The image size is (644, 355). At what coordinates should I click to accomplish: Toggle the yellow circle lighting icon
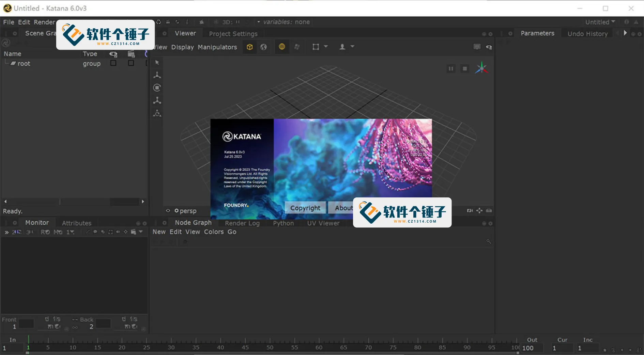pos(282,47)
